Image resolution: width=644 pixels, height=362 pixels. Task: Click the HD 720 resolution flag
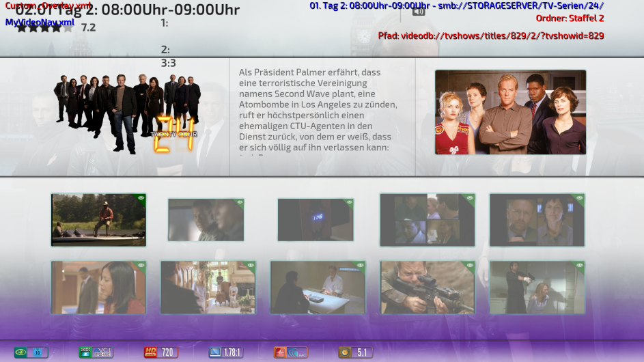pos(161,352)
